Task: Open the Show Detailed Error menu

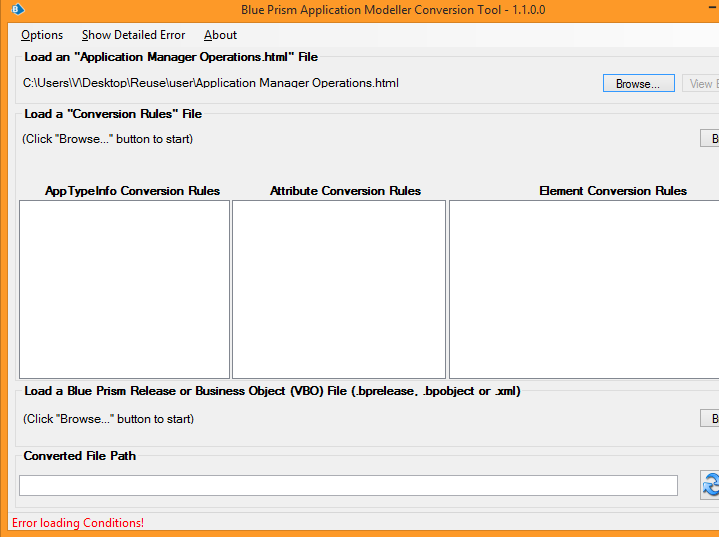Action: coord(133,35)
